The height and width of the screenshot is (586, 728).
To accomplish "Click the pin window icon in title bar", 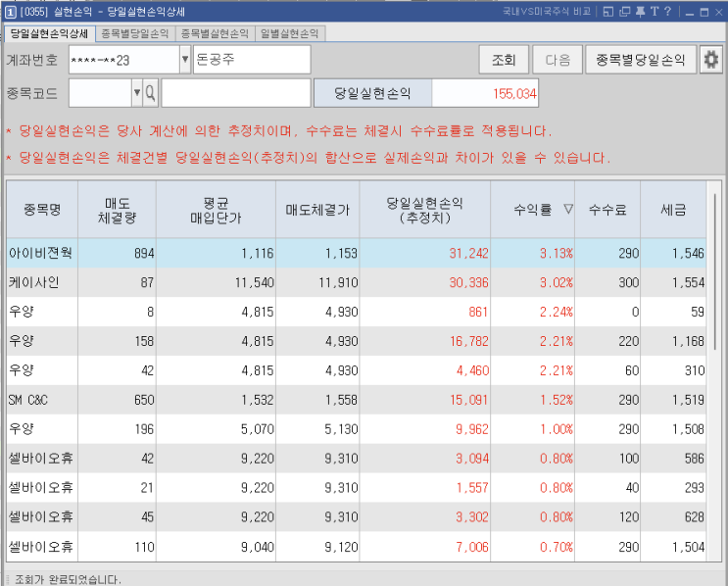I will click(640, 12).
